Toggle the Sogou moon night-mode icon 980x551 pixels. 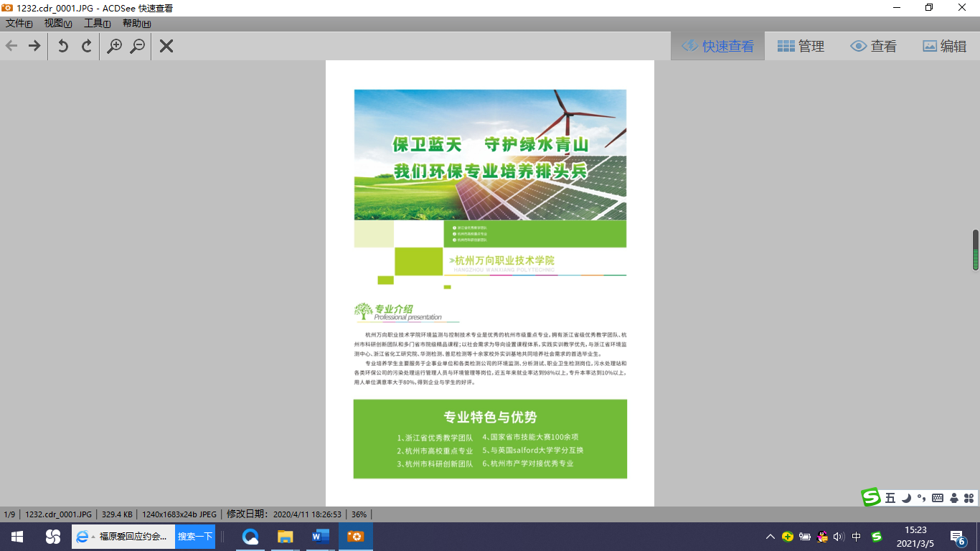(x=906, y=497)
